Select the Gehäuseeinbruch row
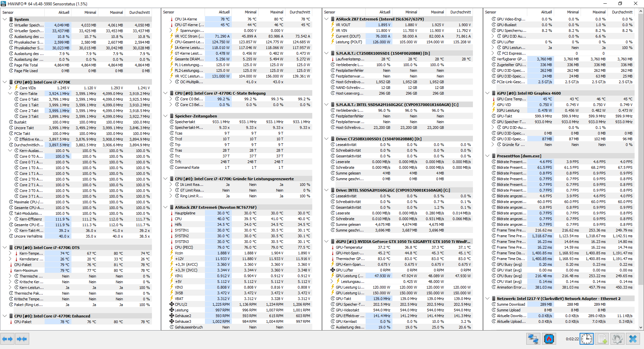Image resolution: width=644 pixels, height=349 pixels. (237, 327)
